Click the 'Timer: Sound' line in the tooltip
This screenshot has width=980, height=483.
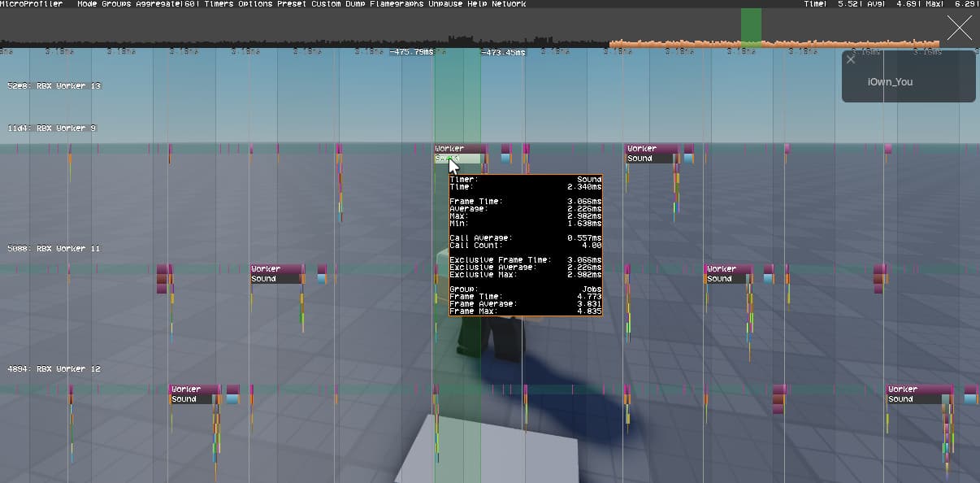(525, 180)
